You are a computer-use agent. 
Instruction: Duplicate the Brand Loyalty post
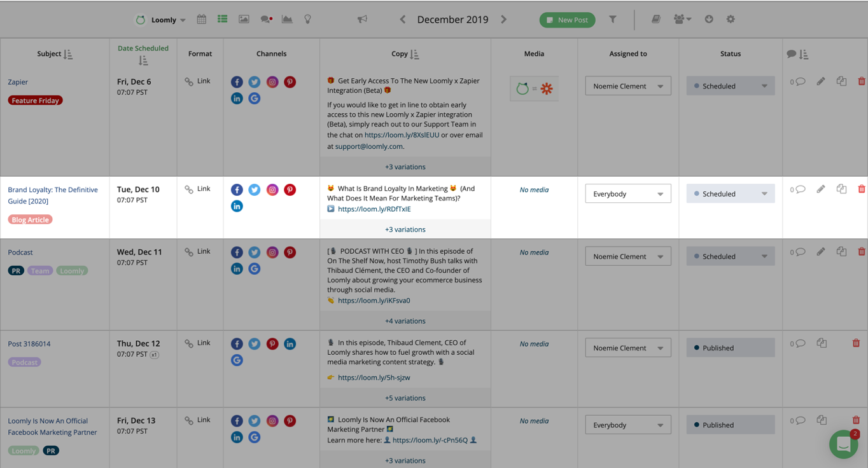(x=841, y=189)
